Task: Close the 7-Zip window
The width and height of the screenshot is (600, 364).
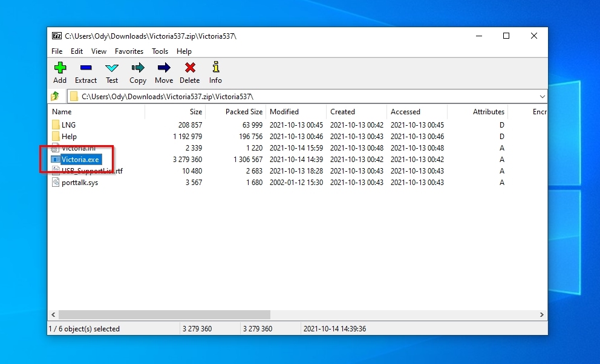Action: pyautogui.click(x=534, y=36)
